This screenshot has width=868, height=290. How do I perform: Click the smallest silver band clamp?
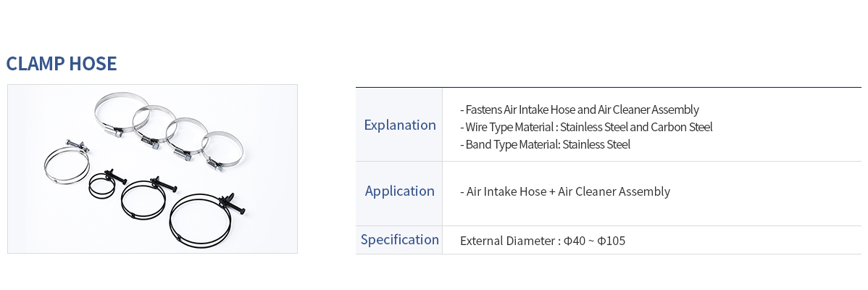pyautogui.click(x=222, y=150)
